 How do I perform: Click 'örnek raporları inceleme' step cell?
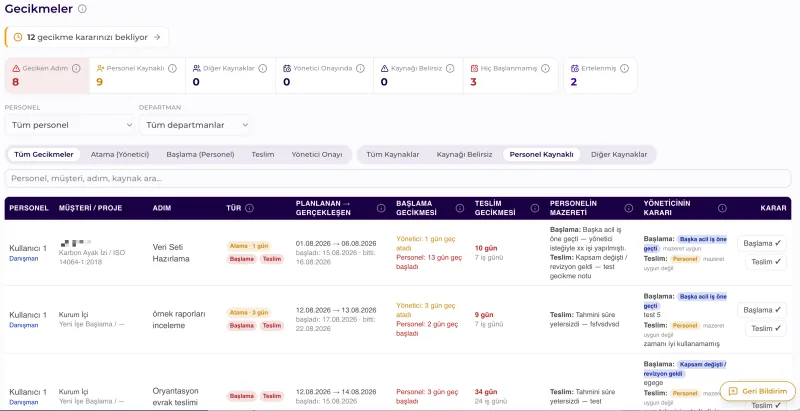(x=179, y=319)
